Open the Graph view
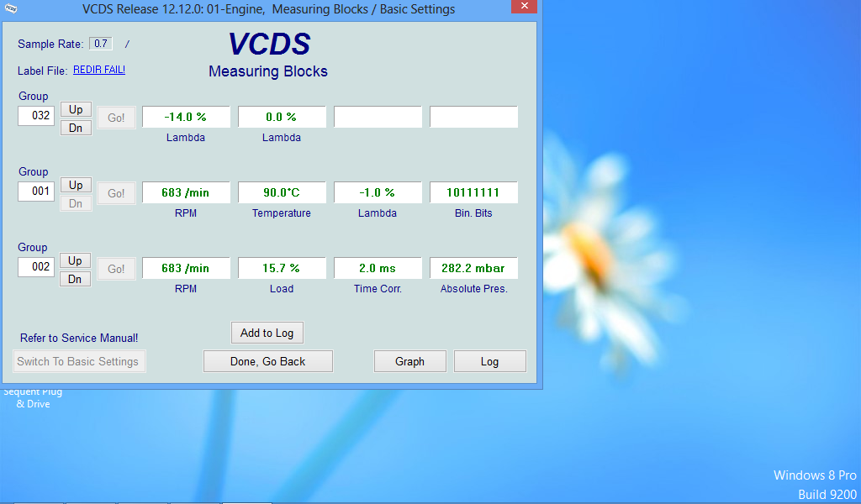This screenshot has width=861, height=504. (x=409, y=361)
